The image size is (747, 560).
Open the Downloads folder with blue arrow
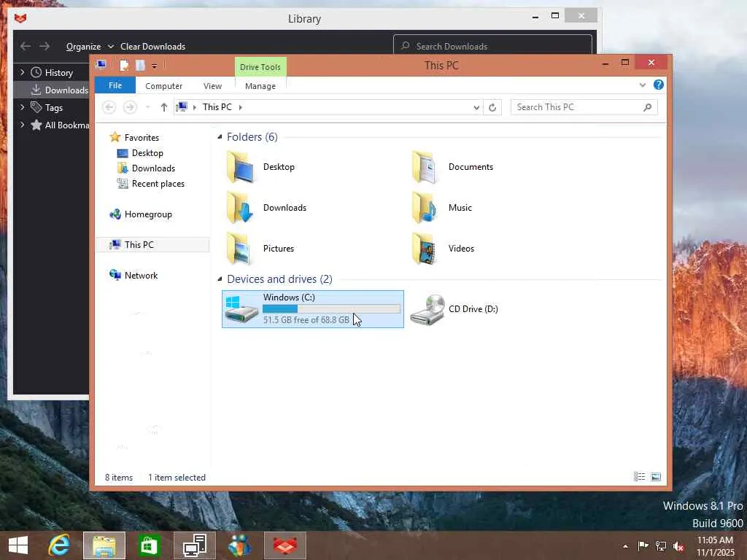coord(241,208)
